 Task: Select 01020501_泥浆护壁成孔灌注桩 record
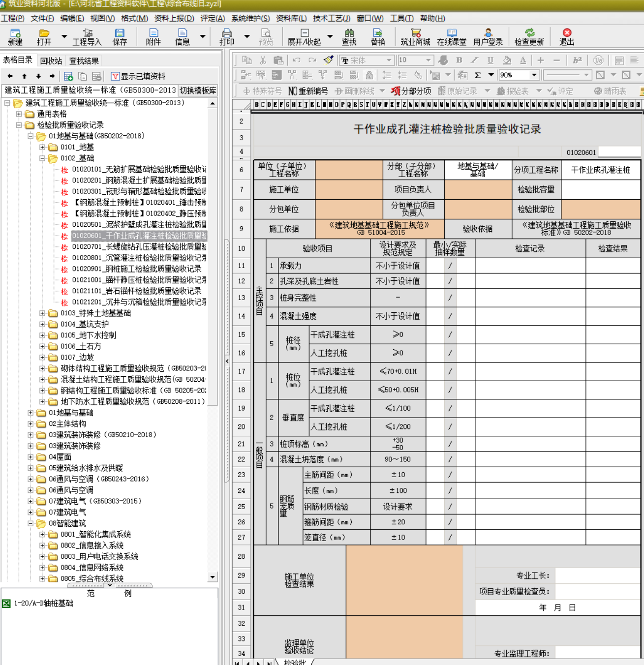tap(139, 225)
